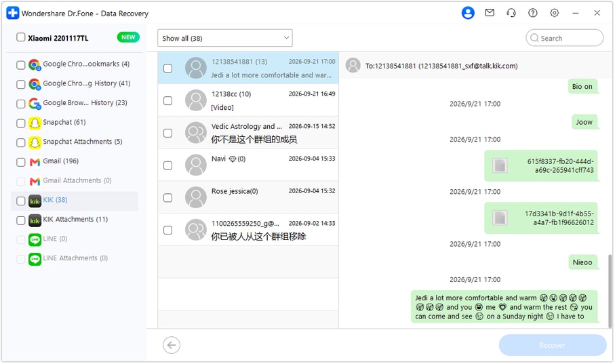Click the recipient avatar in chat header
Screen dimensions: 615x364
(x=353, y=66)
